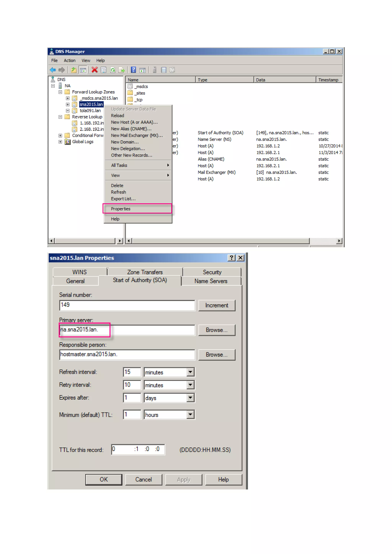The width and height of the screenshot is (392, 554).
Task: Click the Refresh toolbar icon
Action: (113, 70)
